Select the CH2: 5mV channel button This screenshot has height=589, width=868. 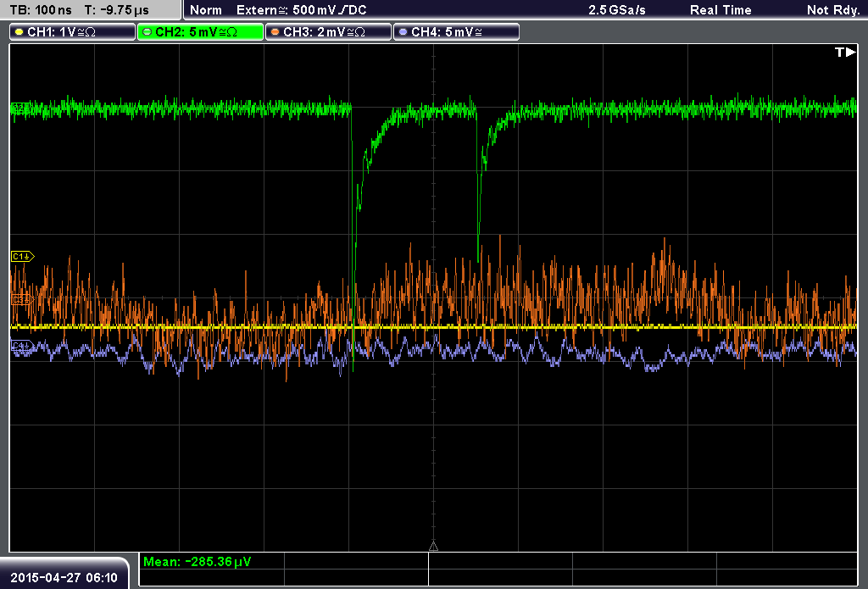pos(200,32)
